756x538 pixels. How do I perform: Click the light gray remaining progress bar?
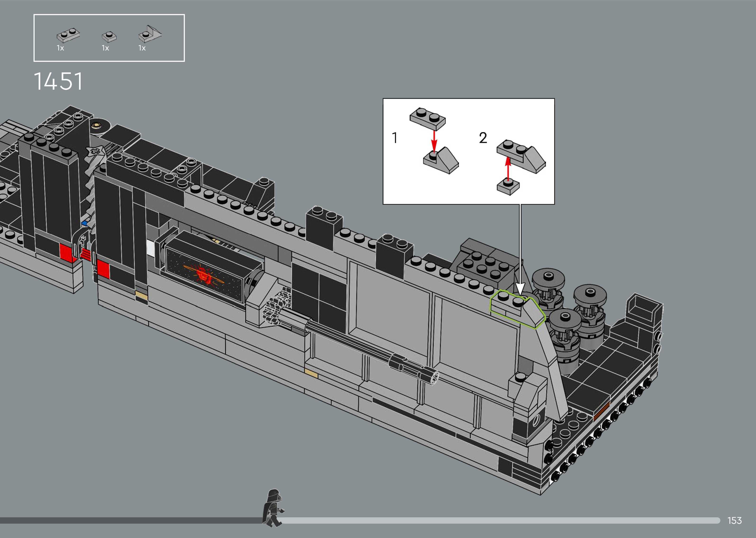point(496,520)
